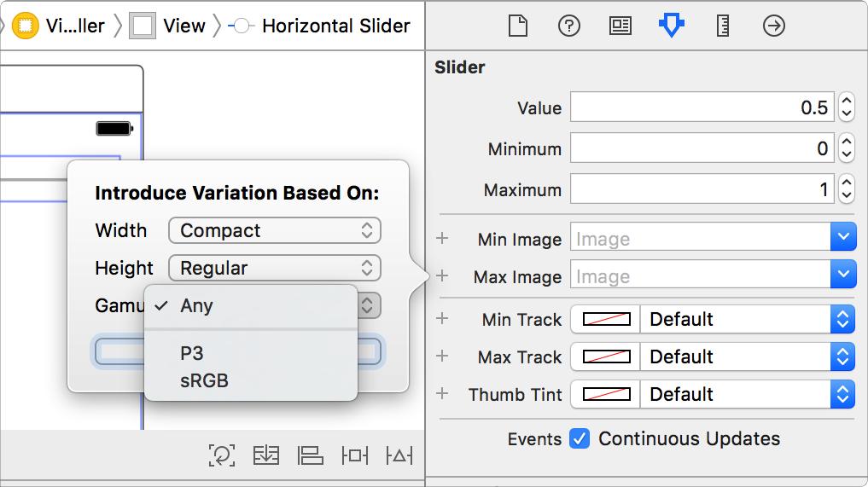
Task: Expand the Min Track color dropdown
Action: coord(842,320)
